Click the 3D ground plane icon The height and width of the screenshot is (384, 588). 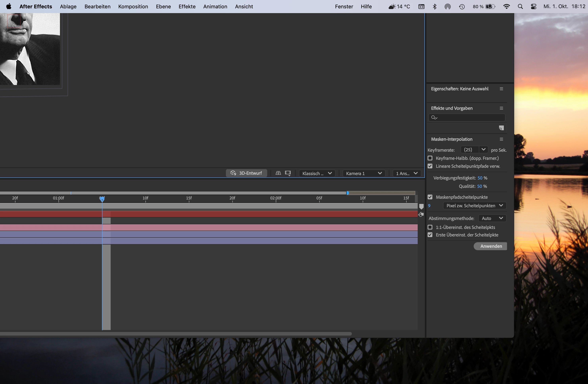[x=278, y=173]
